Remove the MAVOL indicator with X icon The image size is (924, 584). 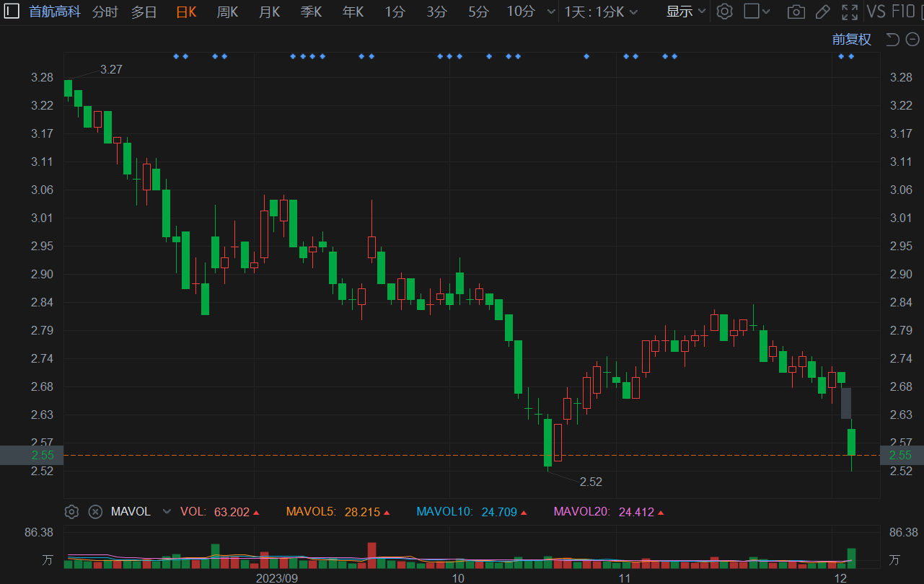(95, 512)
